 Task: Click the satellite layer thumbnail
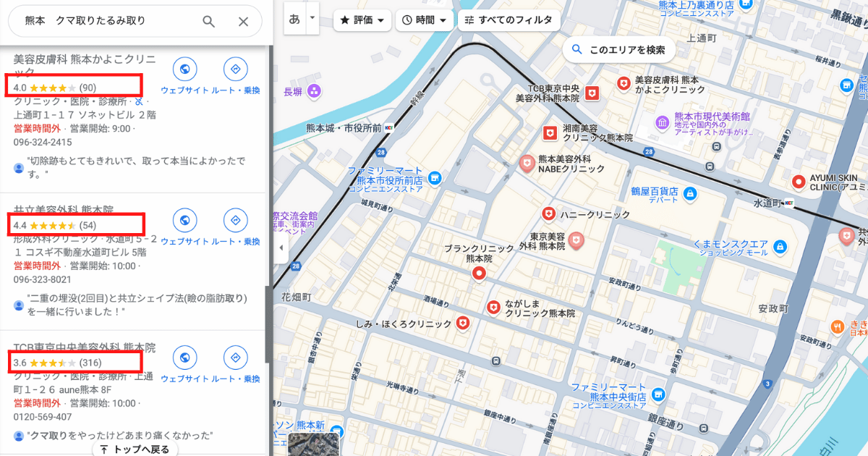pyautogui.click(x=314, y=445)
